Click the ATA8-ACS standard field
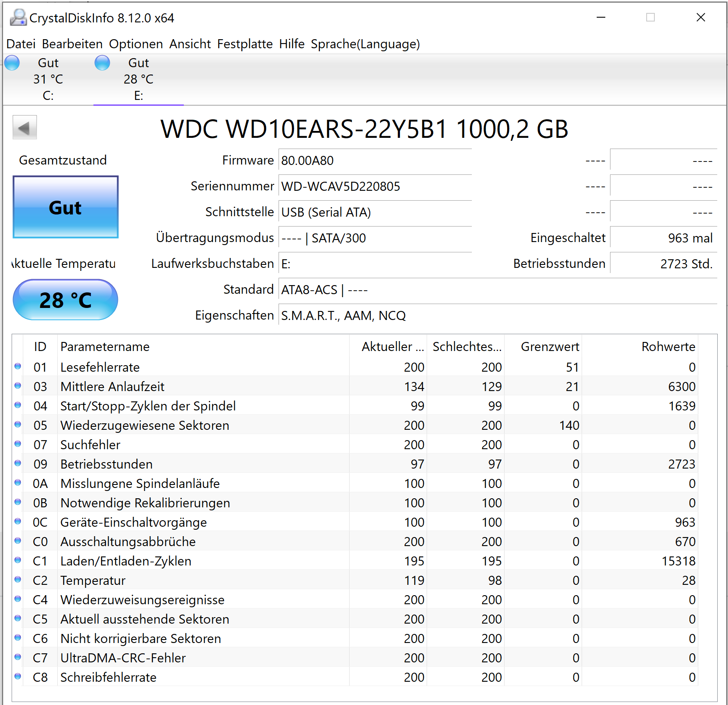The image size is (728, 705). pyautogui.click(x=498, y=290)
